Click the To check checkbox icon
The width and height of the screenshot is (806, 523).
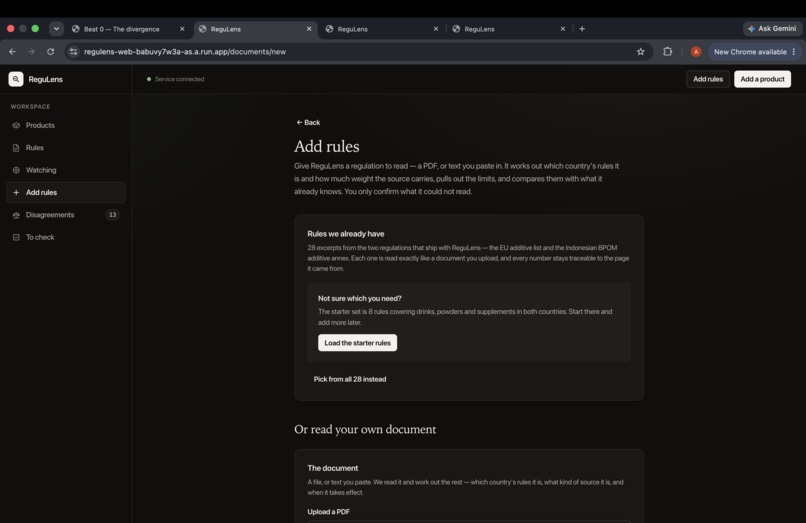pyautogui.click(x=16, y=237)
